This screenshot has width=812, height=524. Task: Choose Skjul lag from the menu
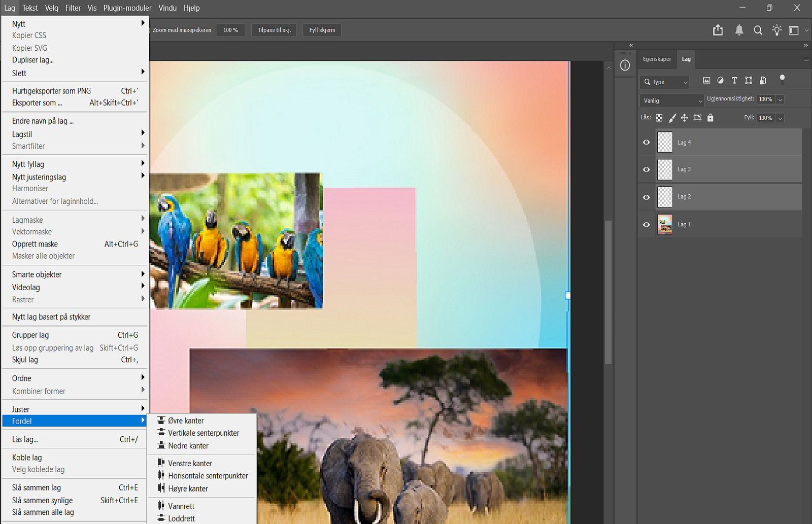point(75,360)
